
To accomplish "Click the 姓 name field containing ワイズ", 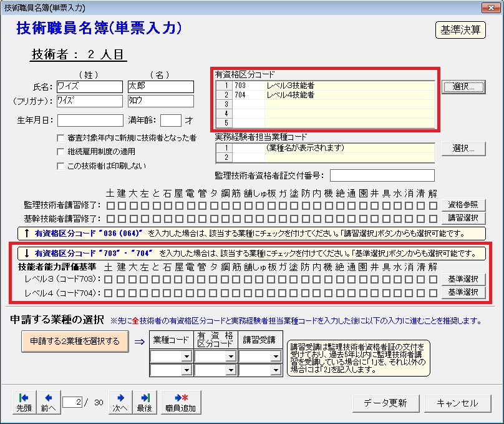I will [90, 87].
